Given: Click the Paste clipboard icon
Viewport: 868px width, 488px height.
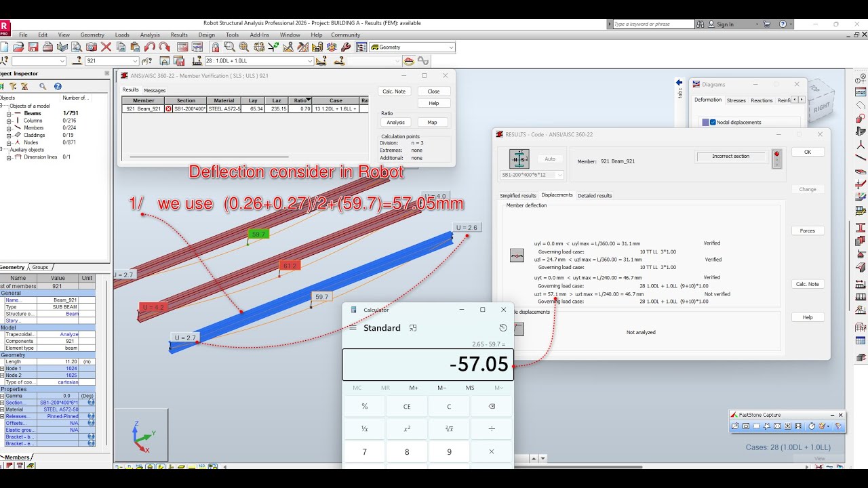Looking at the screenshot, I should coord(135,47).
